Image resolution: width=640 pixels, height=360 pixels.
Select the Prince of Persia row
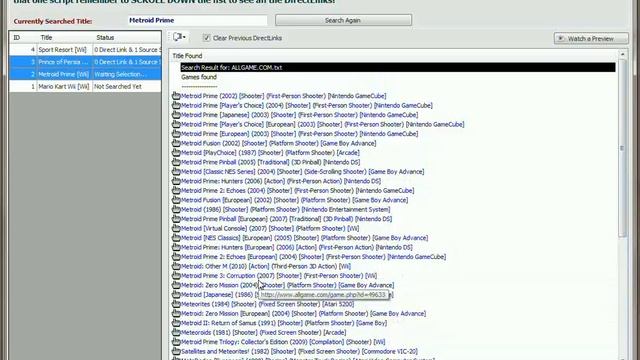[x=85, y=62]
